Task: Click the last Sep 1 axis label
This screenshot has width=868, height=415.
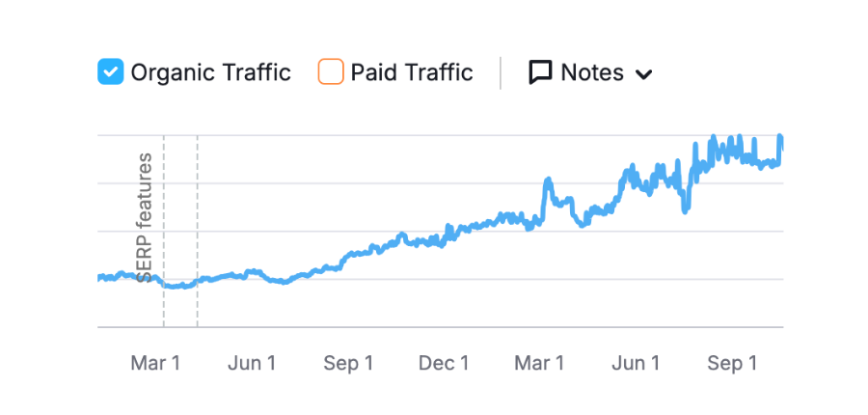Action: (x=732, y=364)
